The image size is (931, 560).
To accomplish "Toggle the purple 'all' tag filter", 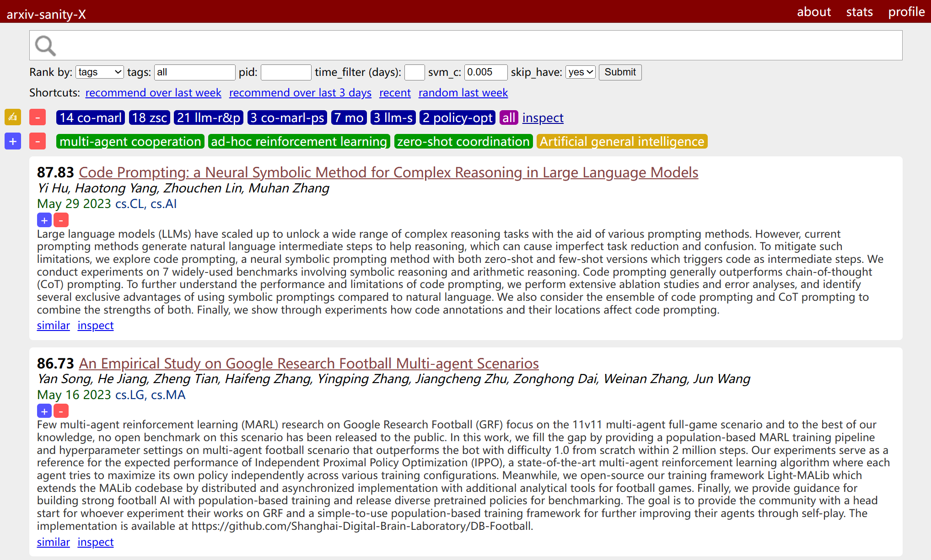I will coord(509,117).
